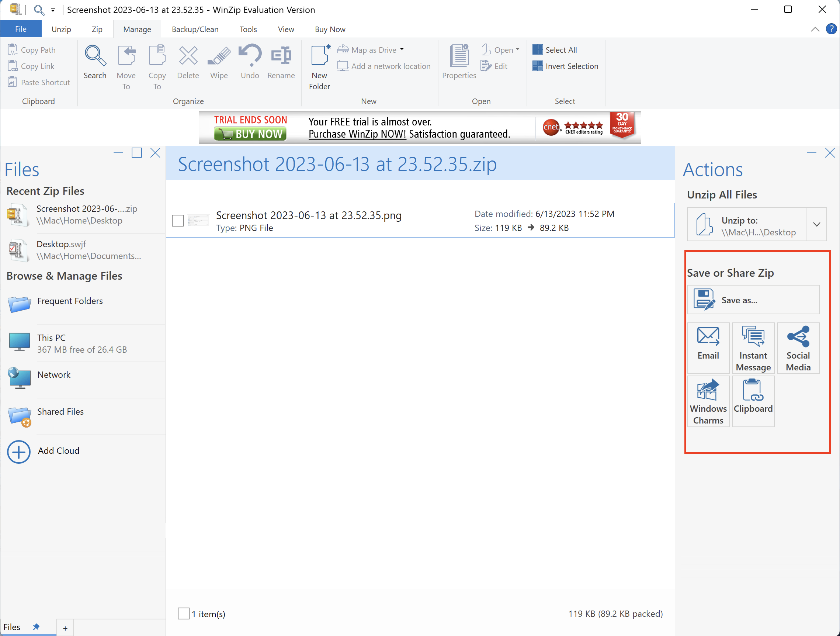Open the Tools ribbon tab

pos(248,29)
